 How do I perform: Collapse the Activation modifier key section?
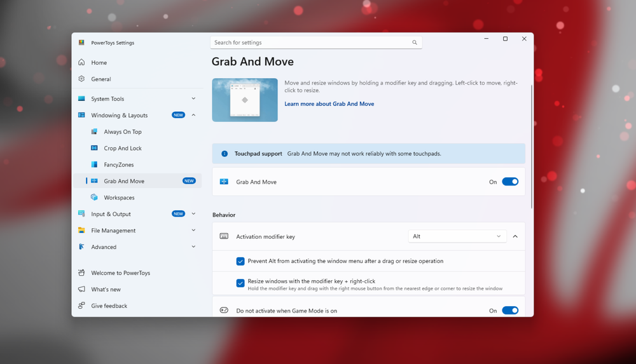tap(515, 236)
